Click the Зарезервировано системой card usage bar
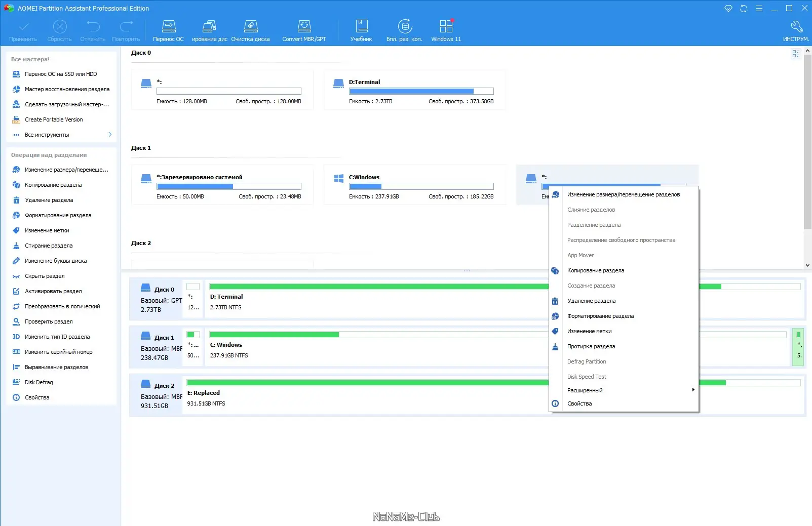The width and height of the screenshot is (812, 526). [228, 186]
